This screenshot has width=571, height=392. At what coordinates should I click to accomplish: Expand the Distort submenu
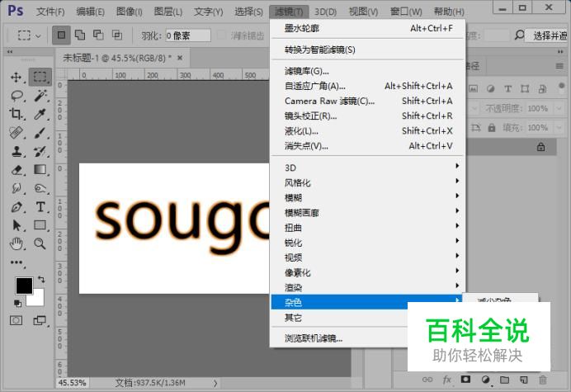pyautogui.click(x=368, y=227)
